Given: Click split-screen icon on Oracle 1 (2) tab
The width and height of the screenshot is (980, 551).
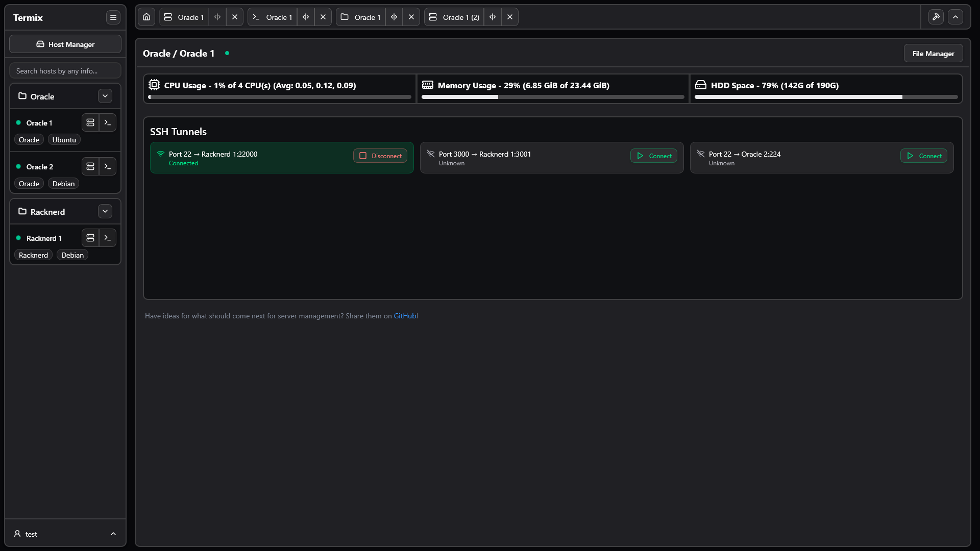Looking at the screenshot, I should tap(493, 17).
